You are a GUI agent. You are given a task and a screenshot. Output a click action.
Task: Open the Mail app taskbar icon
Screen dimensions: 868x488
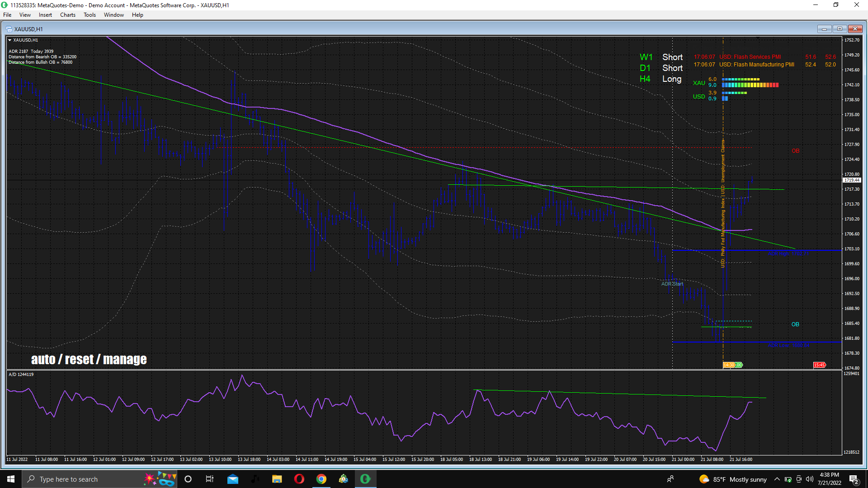coord(233,479)
